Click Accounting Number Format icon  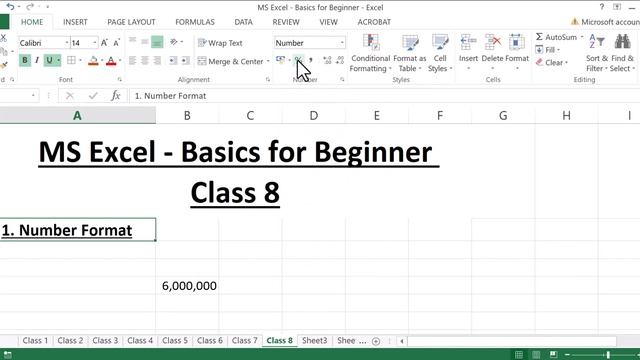pos(280,60)
